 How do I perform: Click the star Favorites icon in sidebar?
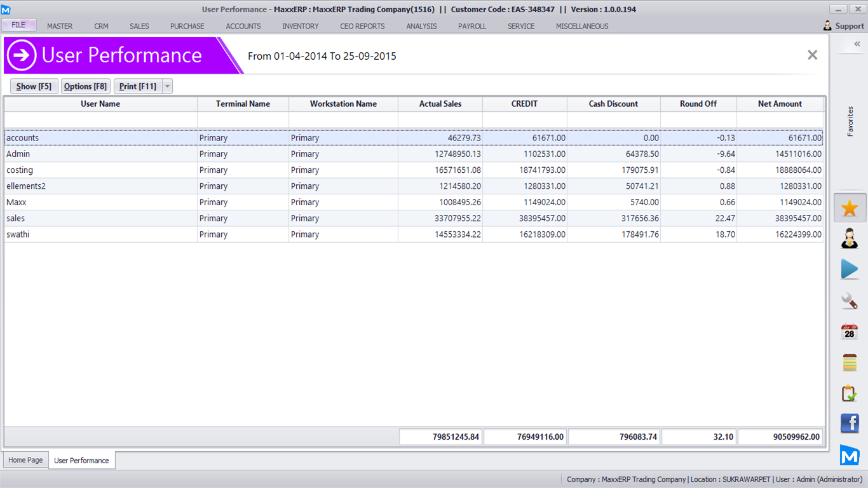(x=850, y=208)
